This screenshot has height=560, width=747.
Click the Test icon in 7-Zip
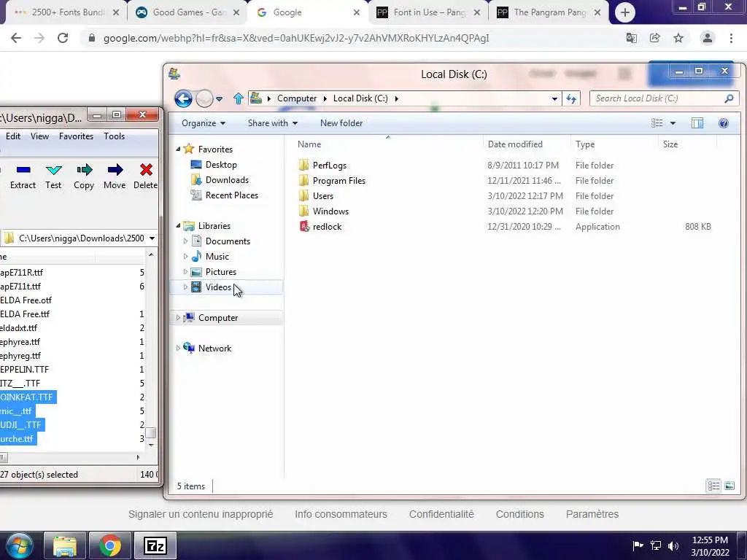point(53,170)
